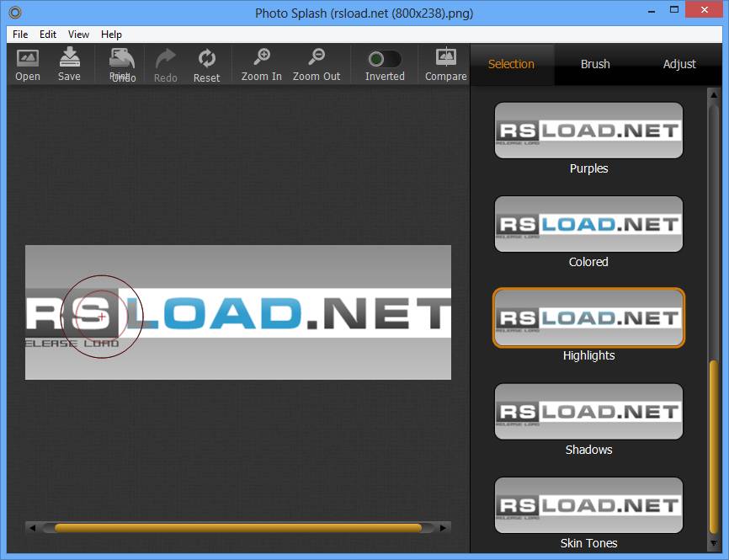Zoom Out of the image
Screen dimensions: 729x560
pos(317,64)
